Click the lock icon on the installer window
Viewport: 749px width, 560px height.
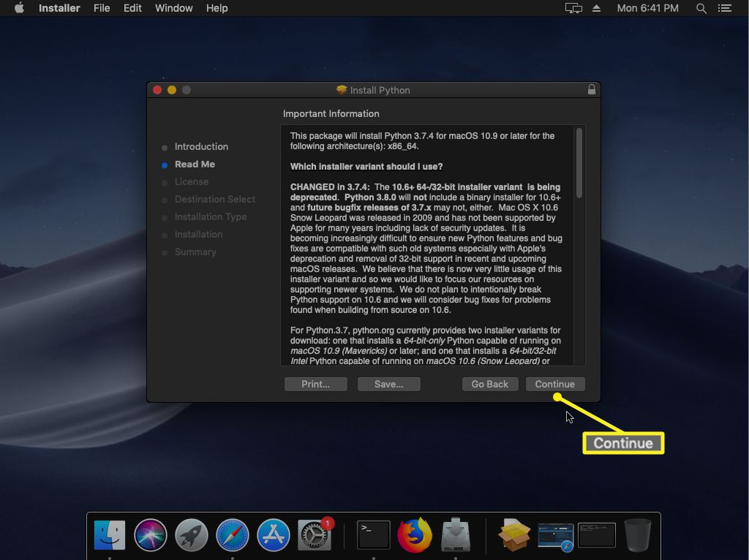pos(590,89)
